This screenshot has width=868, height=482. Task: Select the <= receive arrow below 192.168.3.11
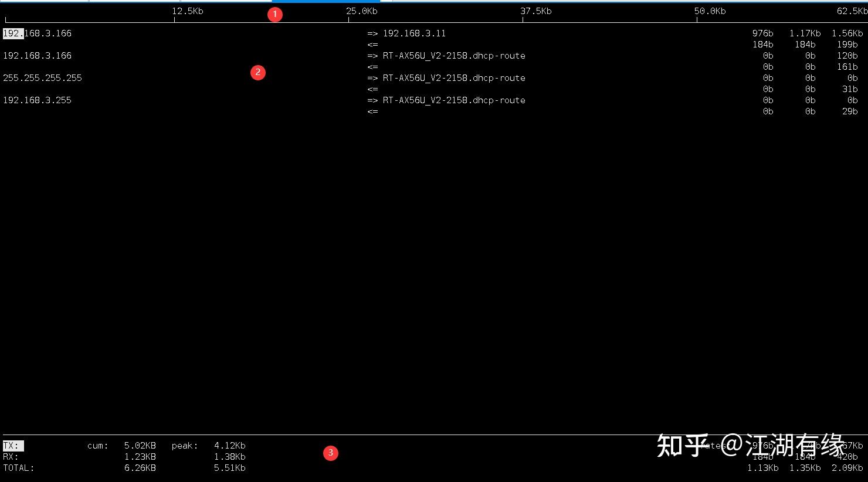pyautogui.click(x=372, y=44)
